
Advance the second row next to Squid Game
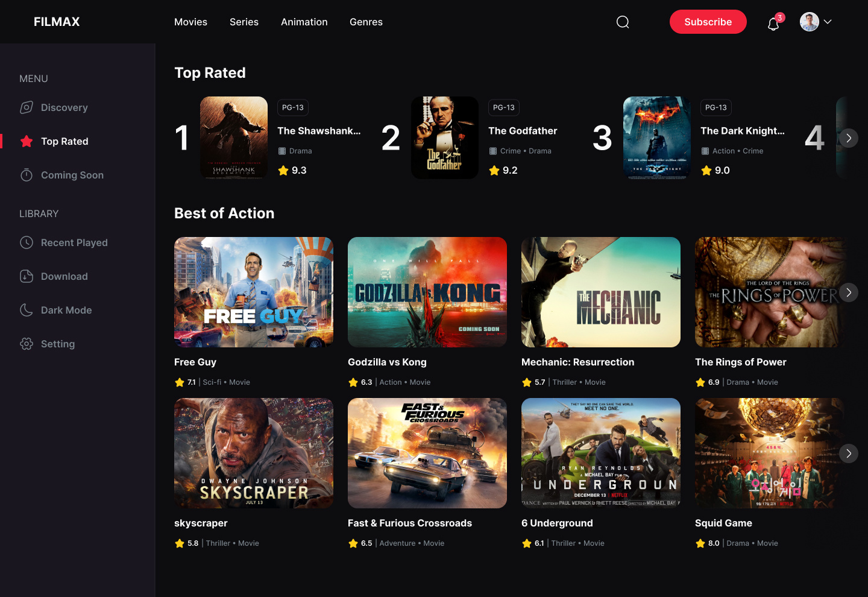(x=849, y=453)
